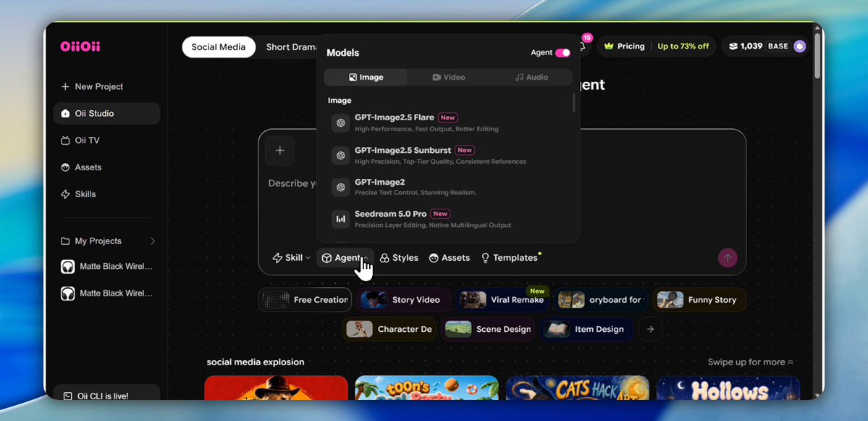Open the user profile avatar
The image size is (868, 421).
pyautogui.click(x=799, y=46)
